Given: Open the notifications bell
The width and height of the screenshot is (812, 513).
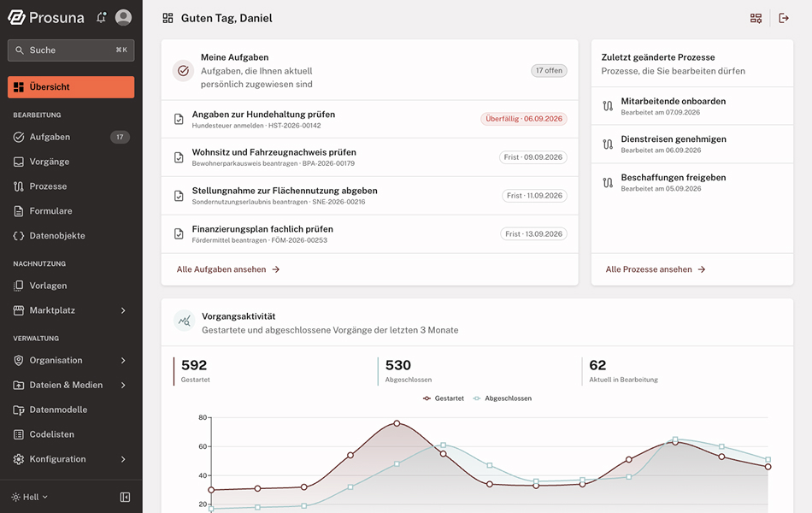Looking at the screenshot, I should [101, 18].
